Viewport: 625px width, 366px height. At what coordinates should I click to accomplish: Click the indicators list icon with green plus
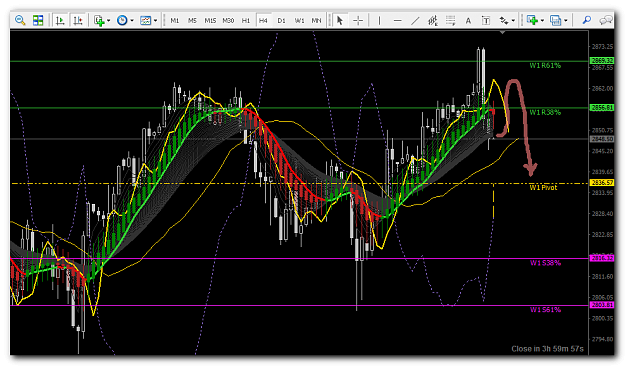[99, 20]
